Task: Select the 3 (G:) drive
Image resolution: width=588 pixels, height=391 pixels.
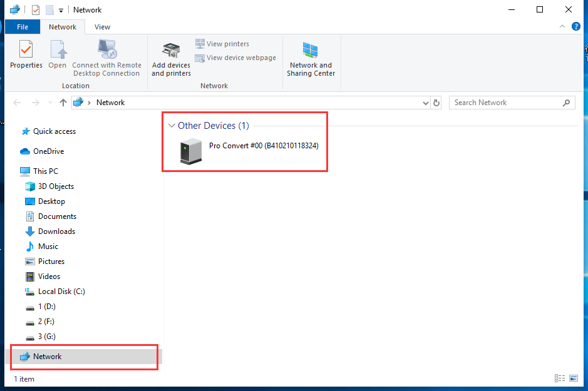Action: [41, 337]
